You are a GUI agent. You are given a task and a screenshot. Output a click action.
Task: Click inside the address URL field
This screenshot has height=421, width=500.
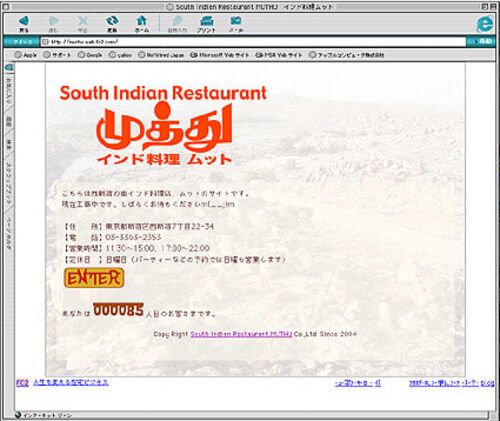[x=253, y=42]
